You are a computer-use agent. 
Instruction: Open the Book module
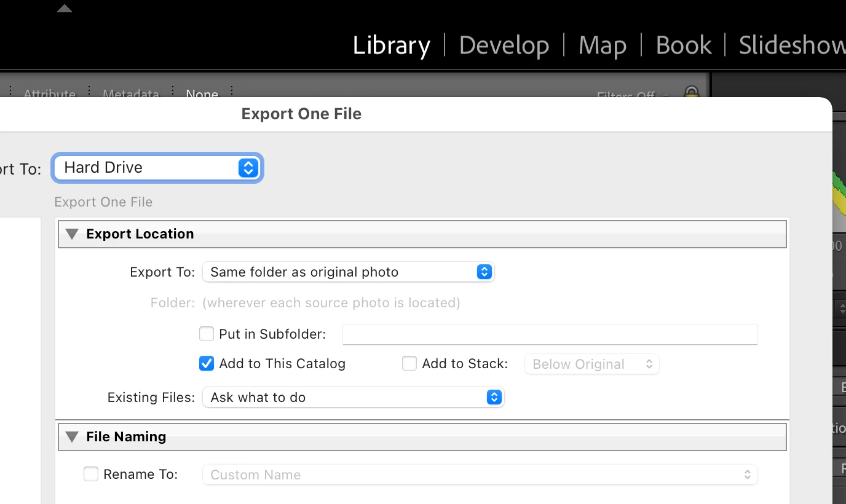683,46
